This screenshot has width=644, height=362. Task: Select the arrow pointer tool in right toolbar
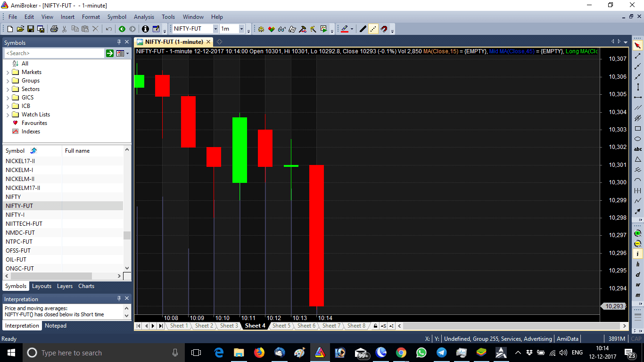click(x=638, y=46)
